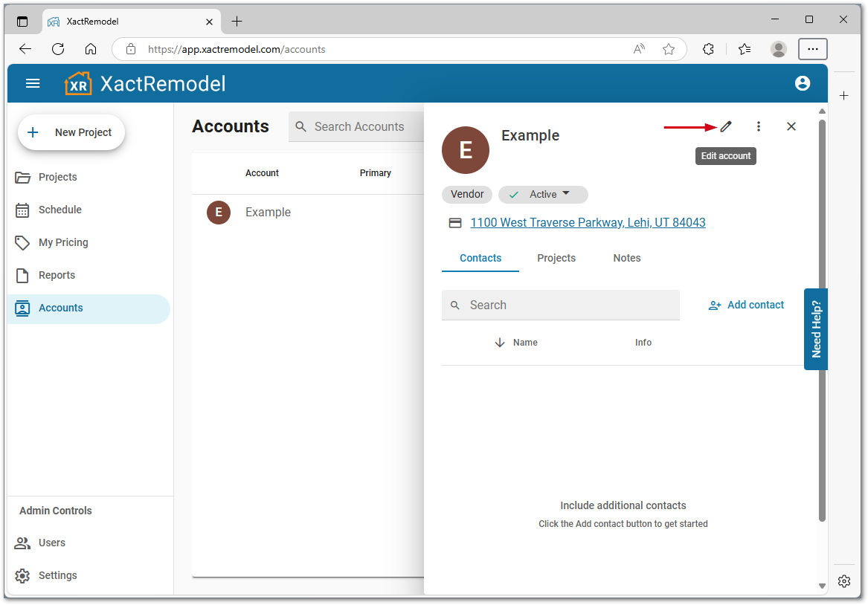Click the scrollbar down arrow
This screenshot has height=605, width=868.
[822, 586]
